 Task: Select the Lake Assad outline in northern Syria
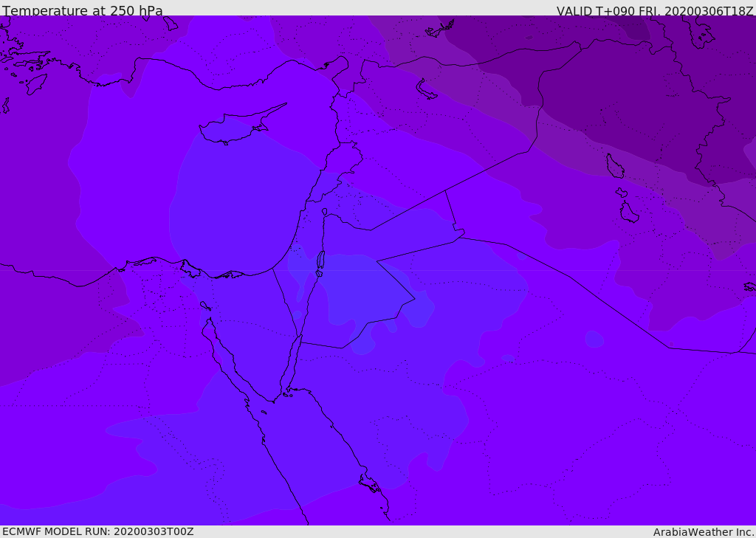(x=427, y=89)
